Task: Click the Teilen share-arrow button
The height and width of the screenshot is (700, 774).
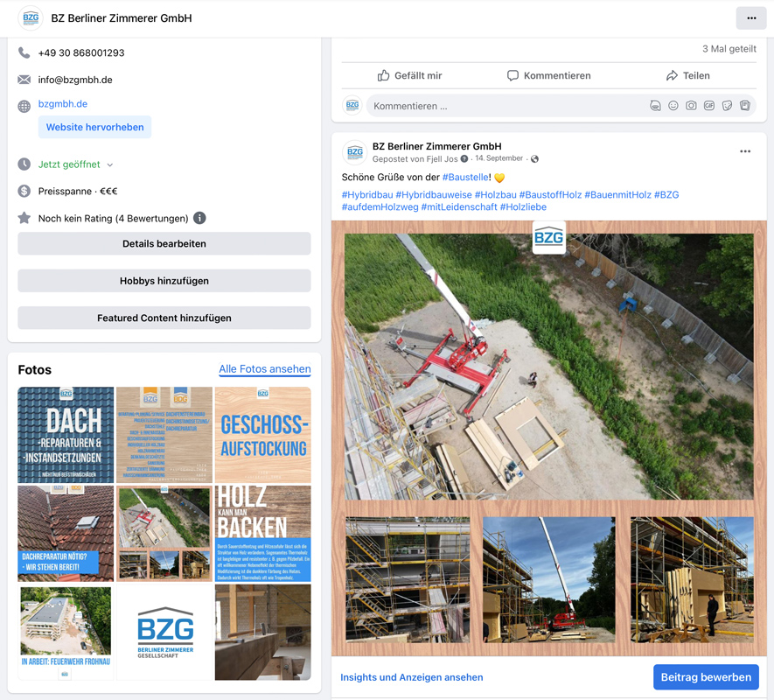Action: (x=687, y=75)
